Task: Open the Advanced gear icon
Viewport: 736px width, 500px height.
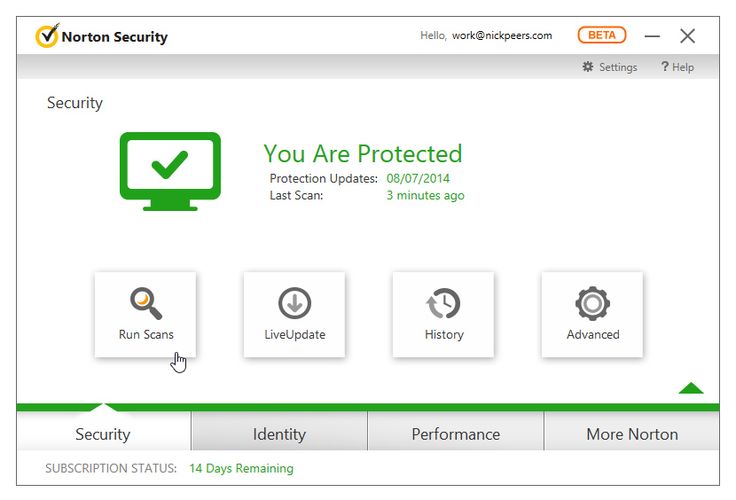Action: click(x=592, y=303)
